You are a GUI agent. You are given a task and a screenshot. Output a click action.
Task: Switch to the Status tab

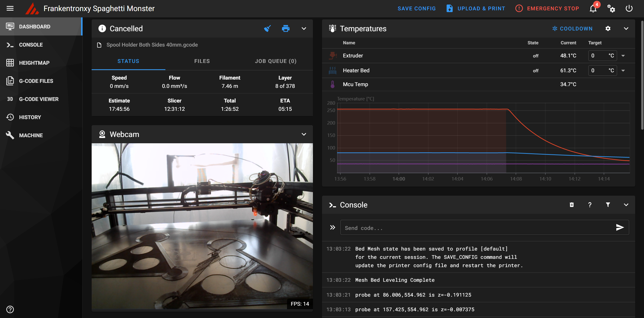pyautogui.click(x=128, y=61)
